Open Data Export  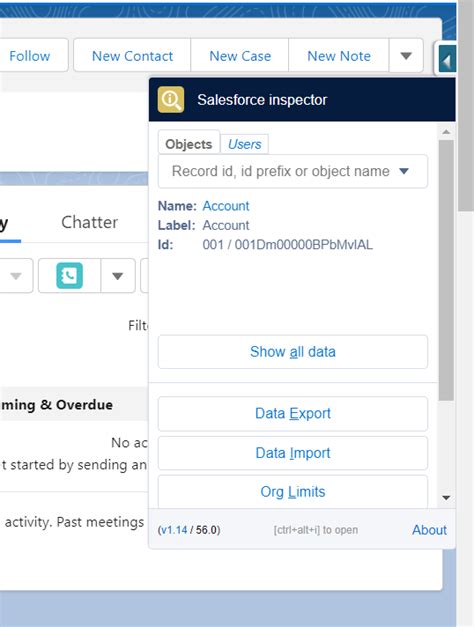(293, 413)
